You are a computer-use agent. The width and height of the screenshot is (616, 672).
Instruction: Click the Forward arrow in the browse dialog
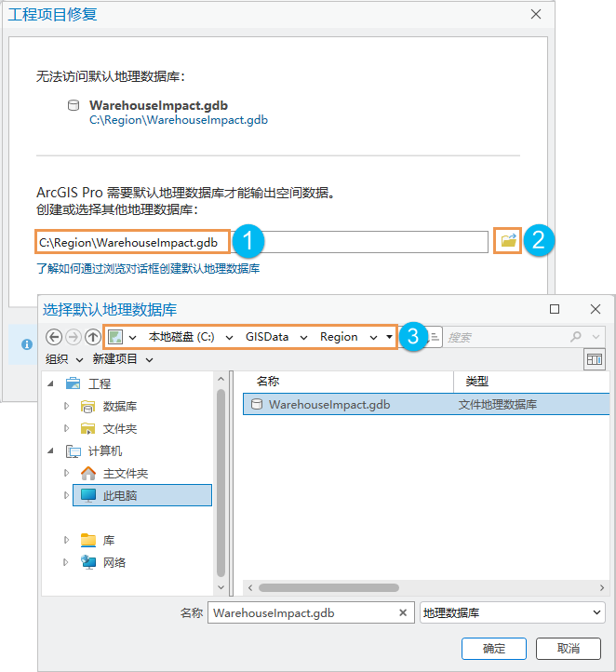[74, 337]
